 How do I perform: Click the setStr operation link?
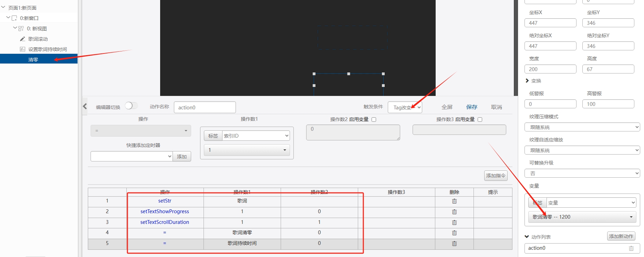pos(165,201)
